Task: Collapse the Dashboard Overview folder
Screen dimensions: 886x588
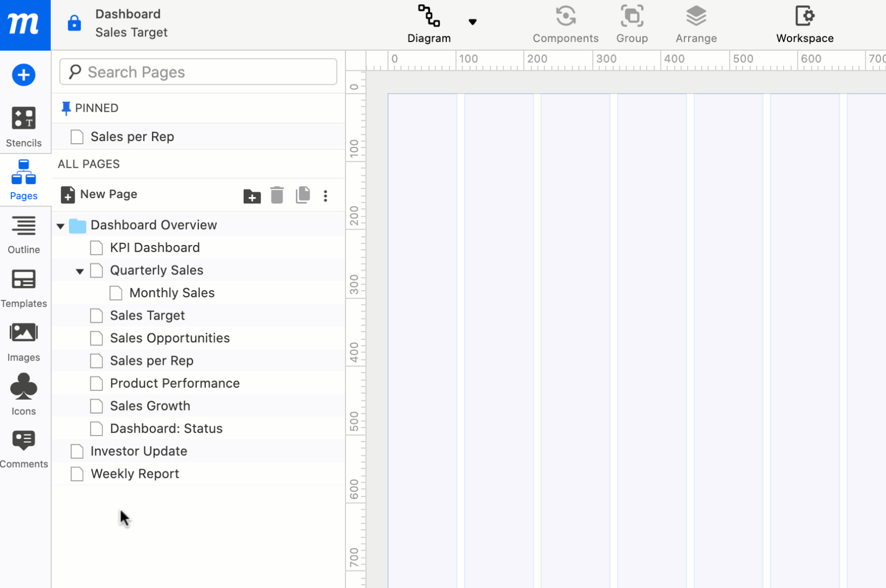Action: click(60, 225)
